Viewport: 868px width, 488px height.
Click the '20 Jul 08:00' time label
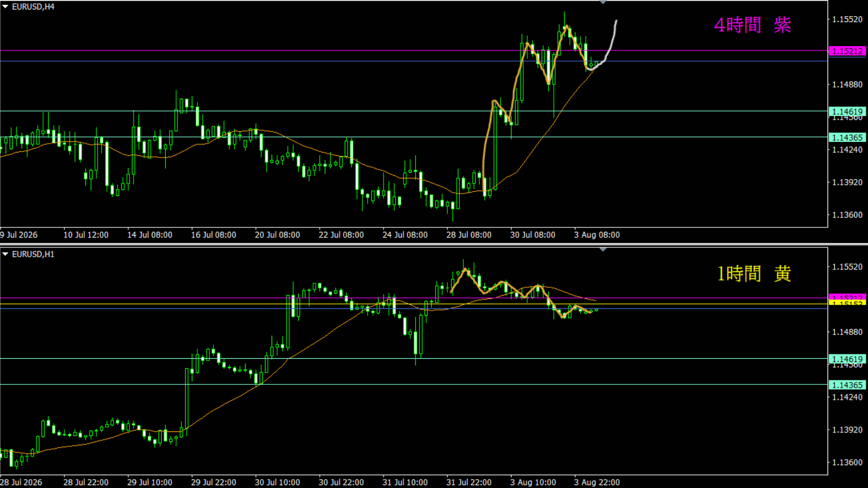click(277, 235)
